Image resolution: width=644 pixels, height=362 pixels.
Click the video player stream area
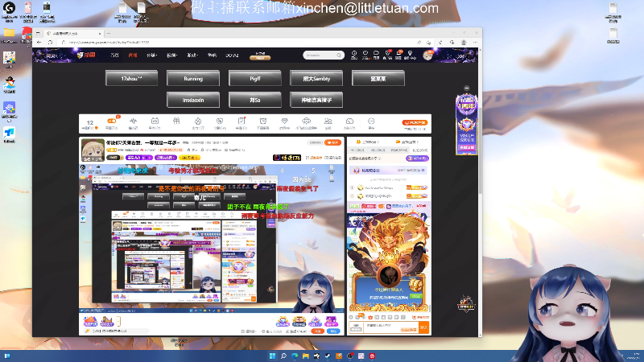(x=212, y=238)
